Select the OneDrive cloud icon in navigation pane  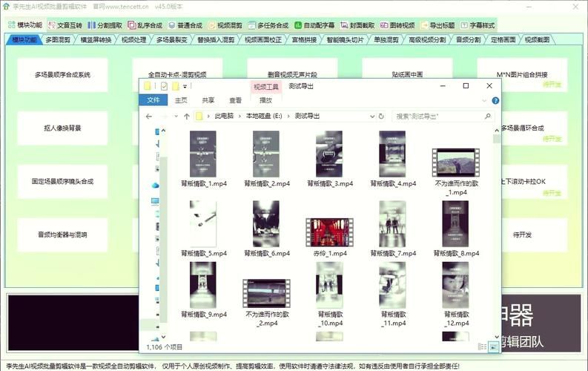(155, 185)
